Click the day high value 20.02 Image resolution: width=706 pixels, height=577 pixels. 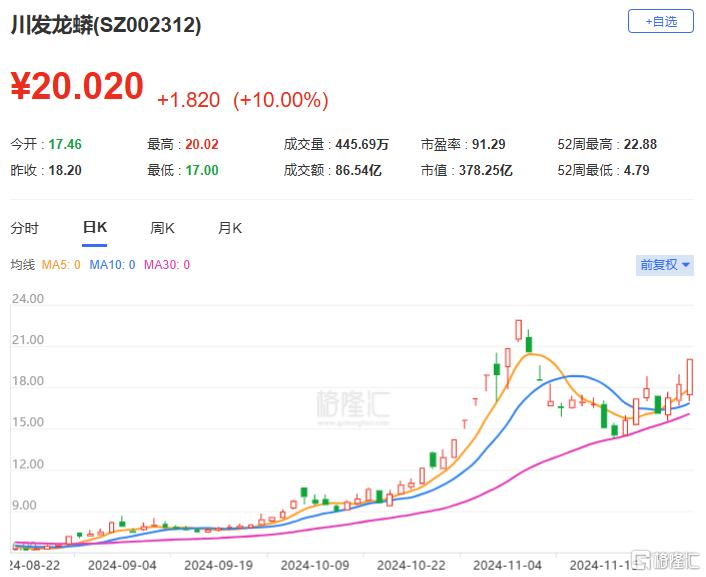pyautogui.click(x=202, y=145)
